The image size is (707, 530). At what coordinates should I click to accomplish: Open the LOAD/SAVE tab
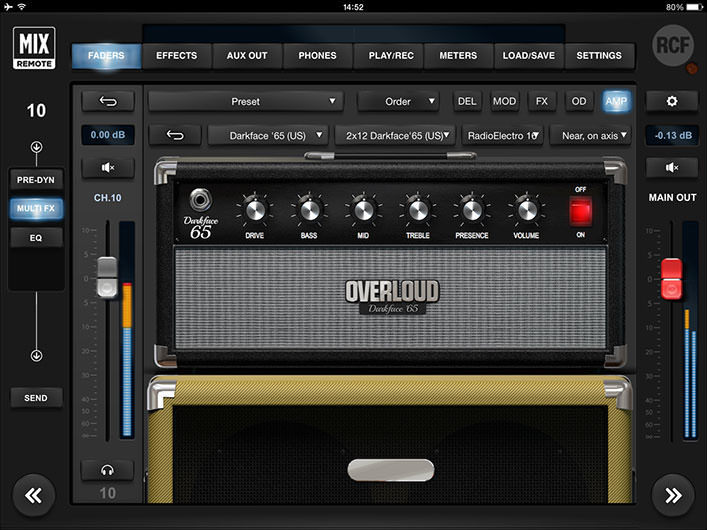(529, 56)
